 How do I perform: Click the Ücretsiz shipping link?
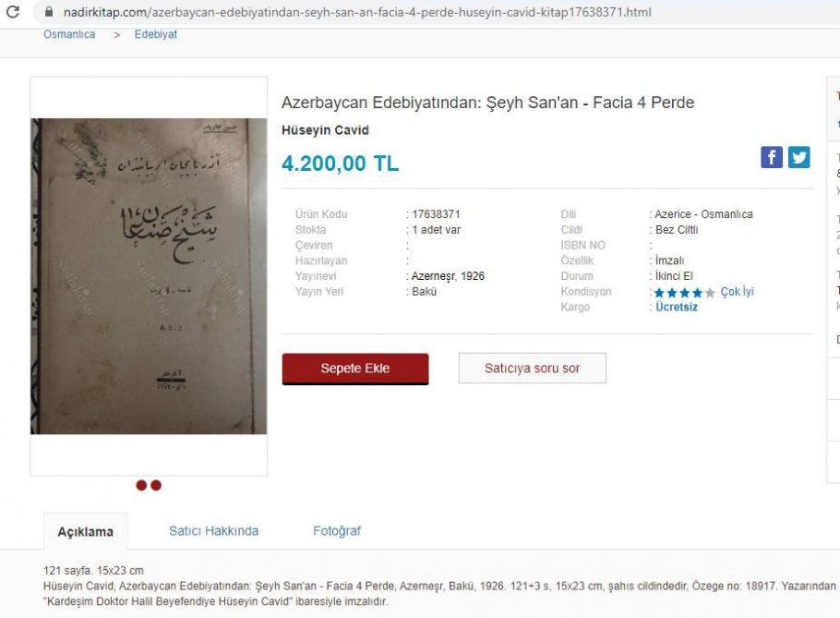(677, 307)
